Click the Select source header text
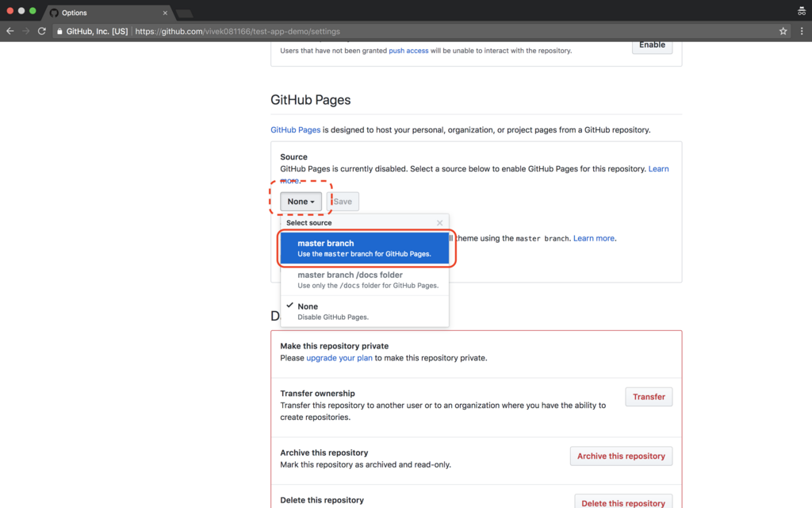The width and height of the screenshot is (812, 508). [x=309, y=223]
